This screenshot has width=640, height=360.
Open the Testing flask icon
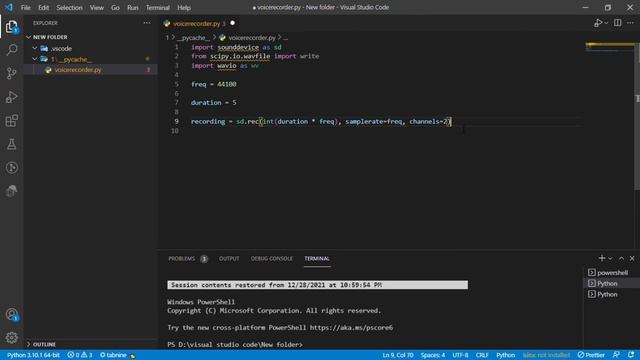(11, 144)
